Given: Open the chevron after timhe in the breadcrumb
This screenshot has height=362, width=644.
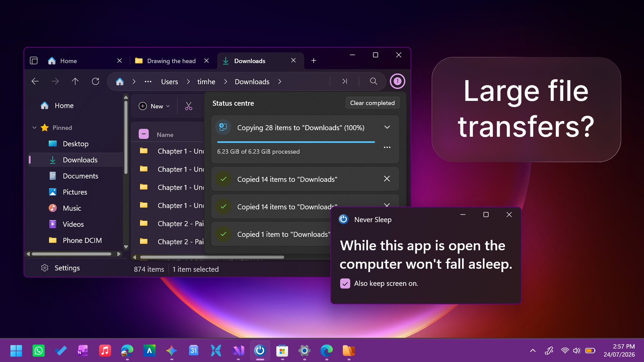Looking at the screenshot, I should coord(225,81).
